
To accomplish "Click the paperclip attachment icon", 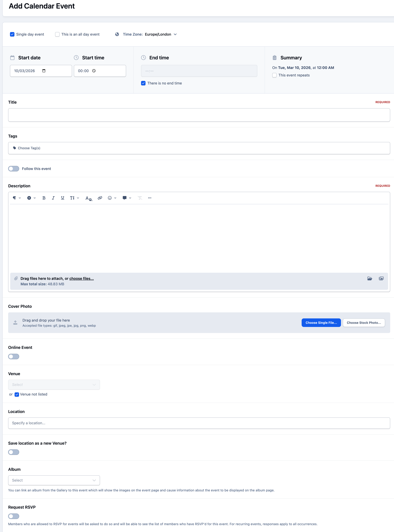I will click(x=16, y=278).
